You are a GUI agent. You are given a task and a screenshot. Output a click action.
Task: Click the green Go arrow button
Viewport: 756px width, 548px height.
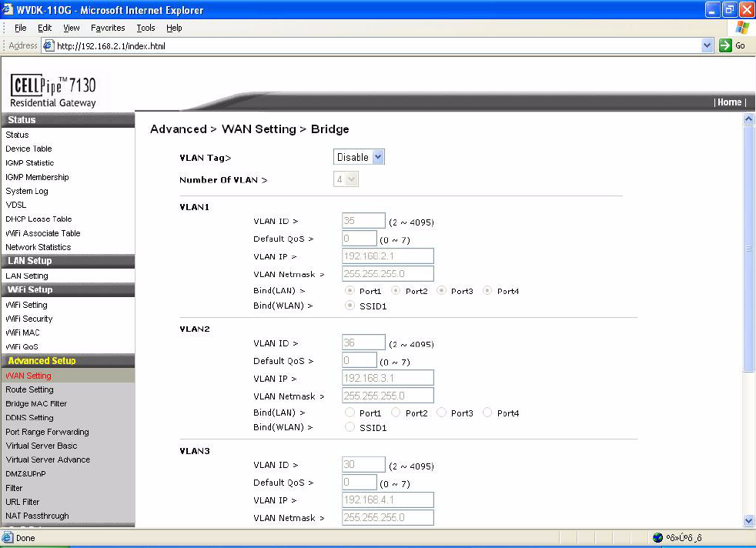pos(725,45)
